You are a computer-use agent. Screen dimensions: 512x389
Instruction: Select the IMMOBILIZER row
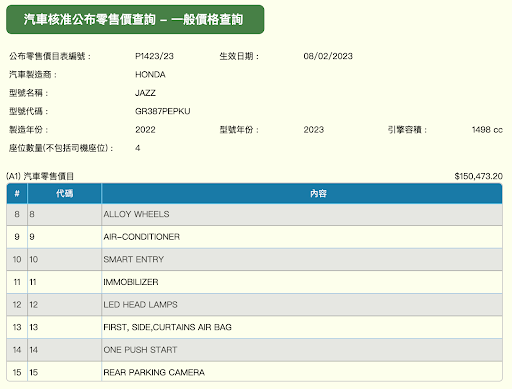(x=254, y=282)
